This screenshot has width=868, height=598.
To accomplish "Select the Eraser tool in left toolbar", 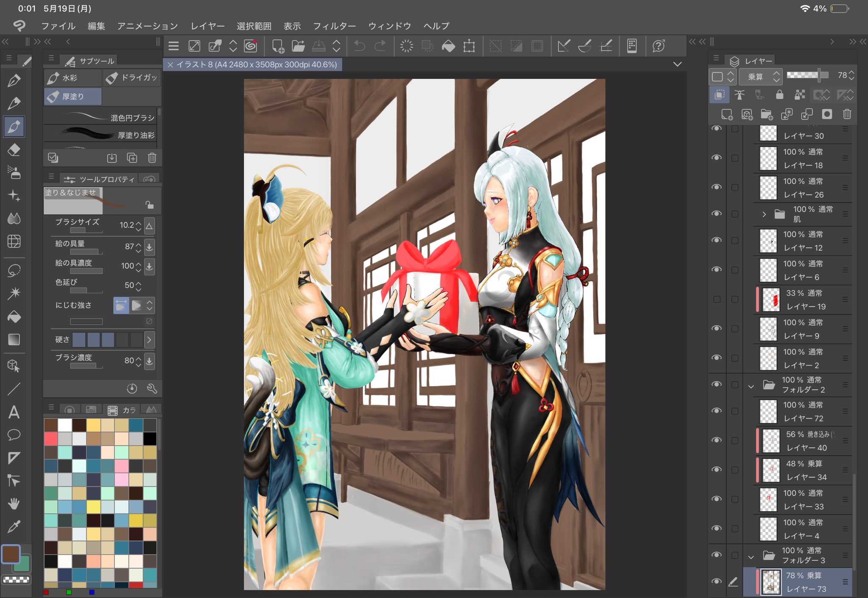I will [x=14, y=150].
